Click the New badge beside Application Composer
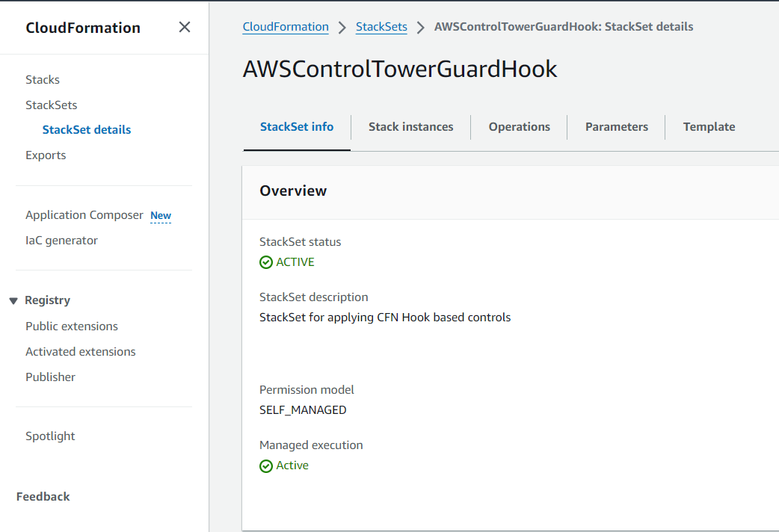The width and height of the screenshot is (779, 532). [x=161, y=216]
